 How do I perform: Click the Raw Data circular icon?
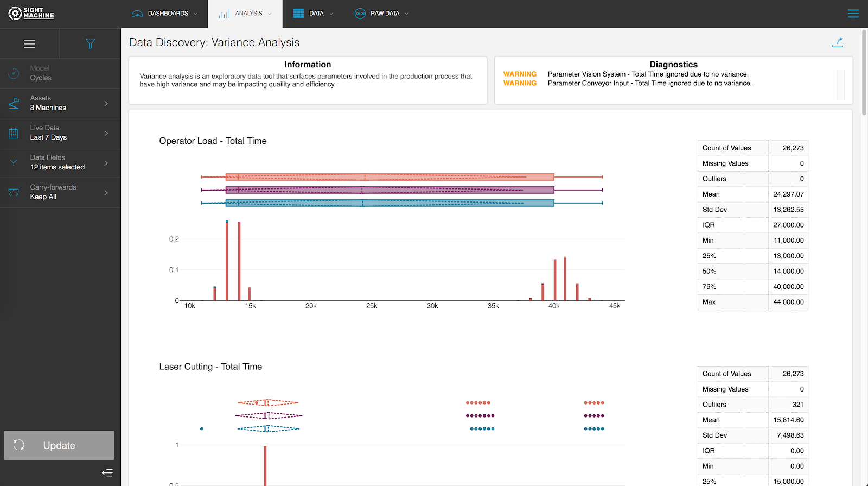pos(360,14)
